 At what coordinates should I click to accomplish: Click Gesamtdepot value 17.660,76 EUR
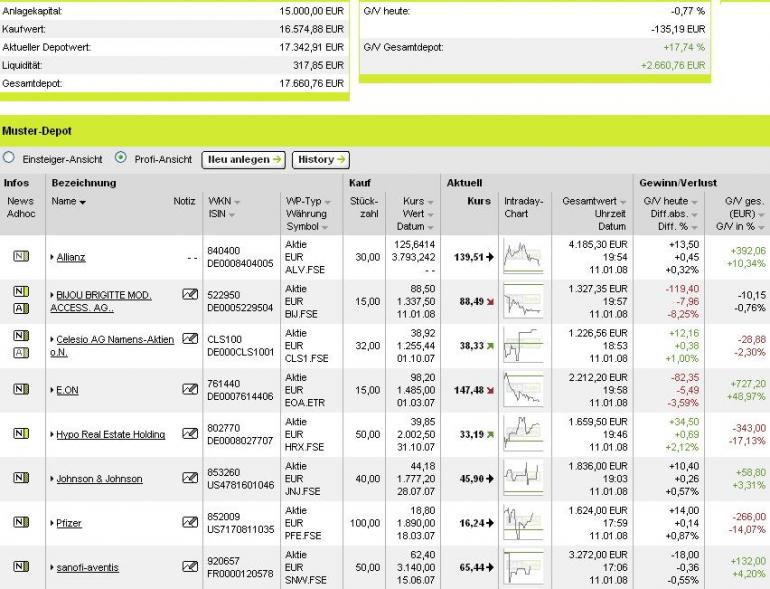311,84
